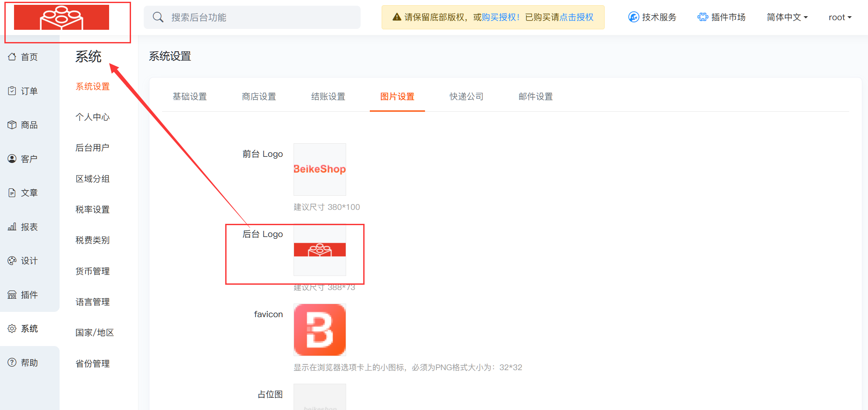Click the home icon in sidebar

pos(12,57)
